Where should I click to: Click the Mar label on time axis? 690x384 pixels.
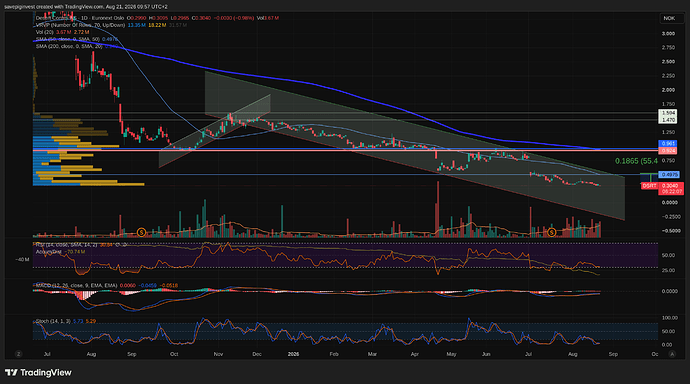[x=372, y=354]
